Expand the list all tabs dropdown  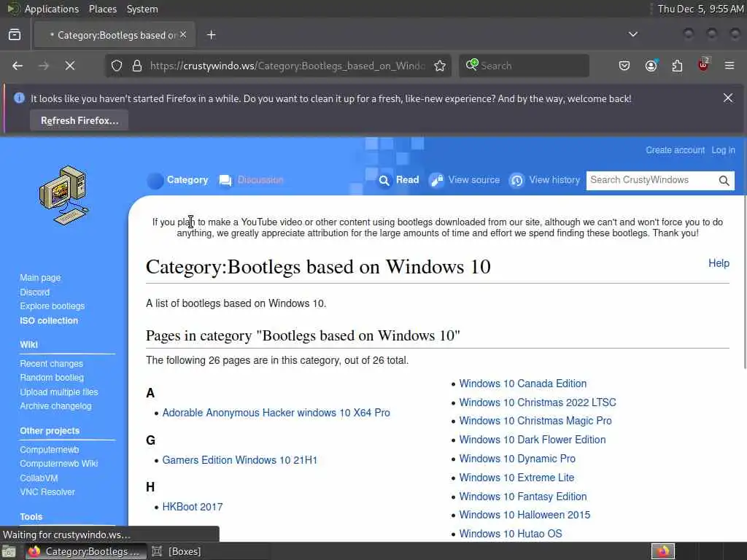tap(633, 34)
